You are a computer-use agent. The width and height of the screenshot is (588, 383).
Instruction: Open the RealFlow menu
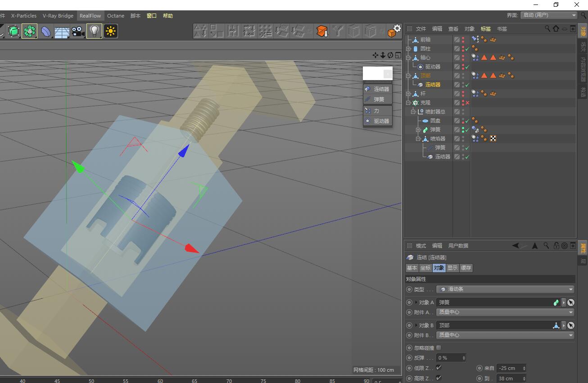click(x=90, y=16)
